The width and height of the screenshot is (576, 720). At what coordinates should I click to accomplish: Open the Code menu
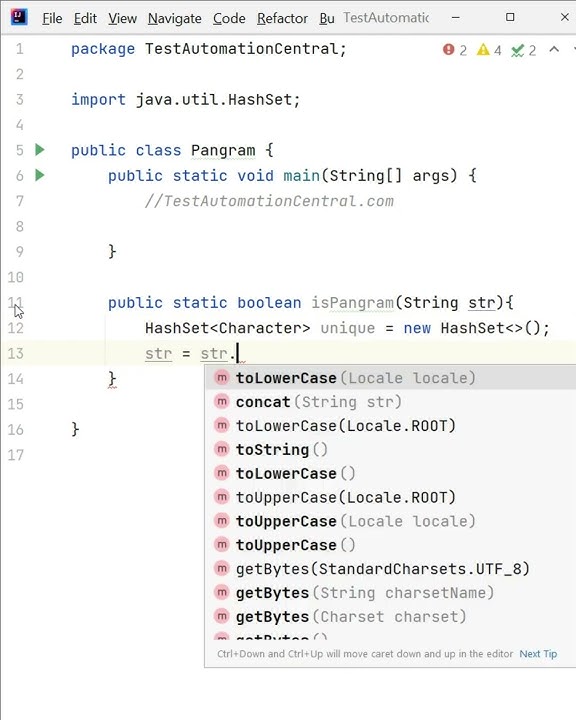(x=229, y=18)
